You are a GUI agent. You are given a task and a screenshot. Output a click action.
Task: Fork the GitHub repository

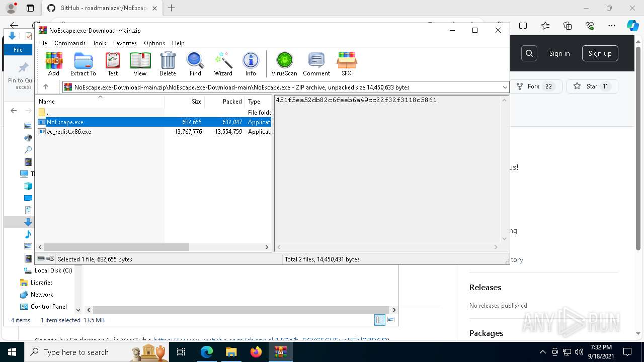(535, 86)
